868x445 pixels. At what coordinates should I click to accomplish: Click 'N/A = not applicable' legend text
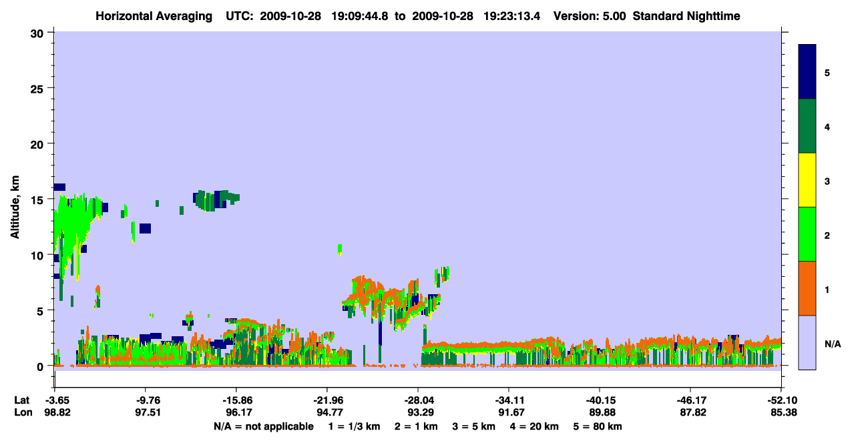pos(263,426)
